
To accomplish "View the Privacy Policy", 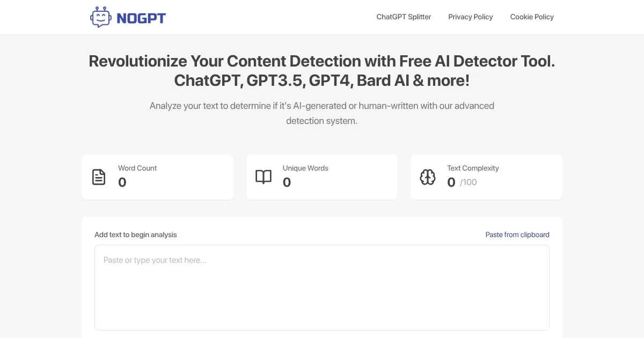I will [470, 17].
